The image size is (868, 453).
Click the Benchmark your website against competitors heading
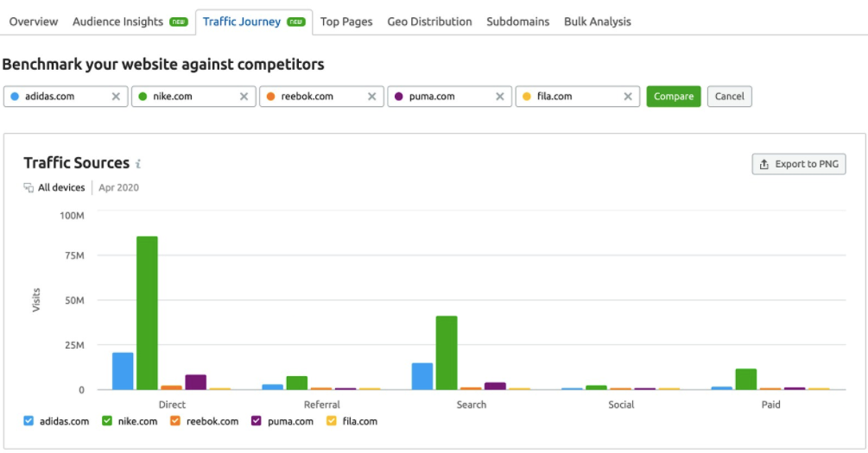pos(163,64)
